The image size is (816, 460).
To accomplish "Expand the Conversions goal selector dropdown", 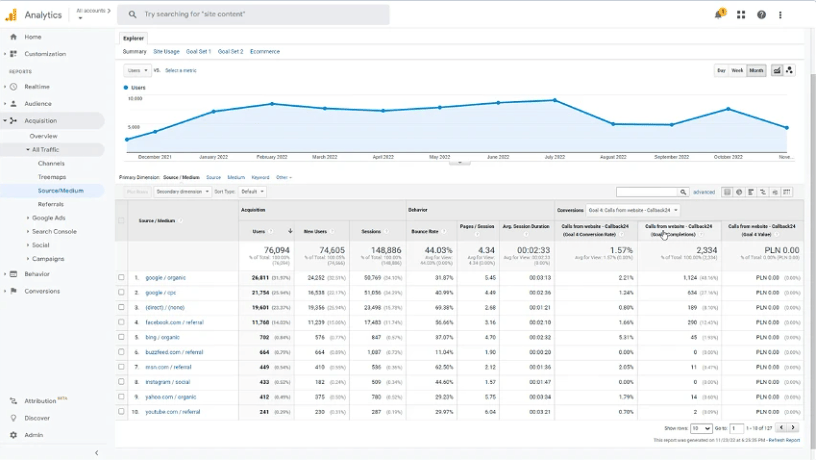I will click(633, 210).
